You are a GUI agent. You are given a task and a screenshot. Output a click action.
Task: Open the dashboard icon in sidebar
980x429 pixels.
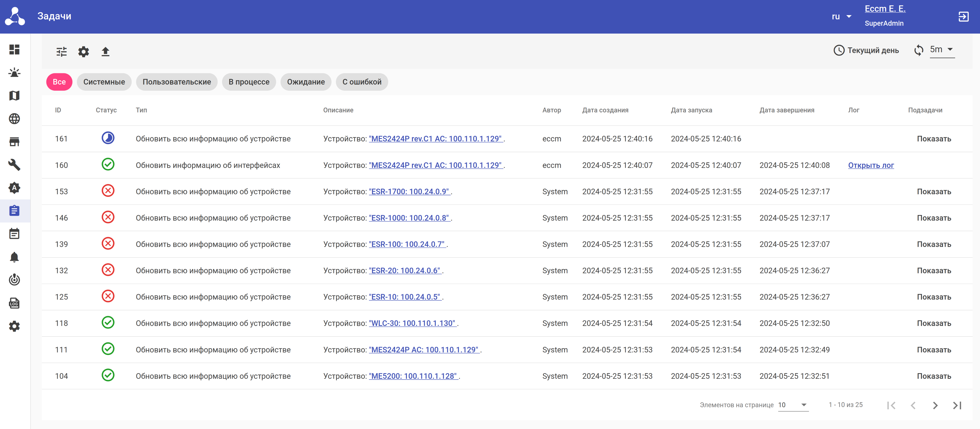coord(14,49)
